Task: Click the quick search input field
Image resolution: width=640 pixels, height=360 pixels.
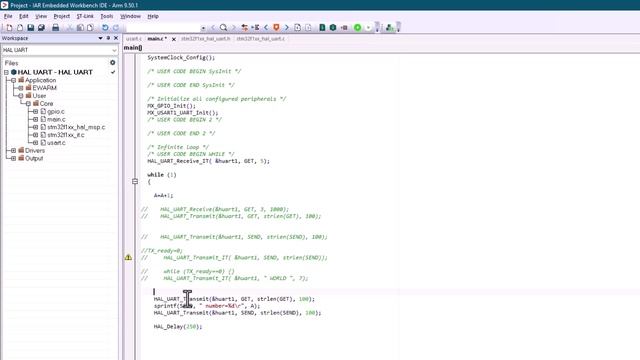Action: click(x=163, y=28)
